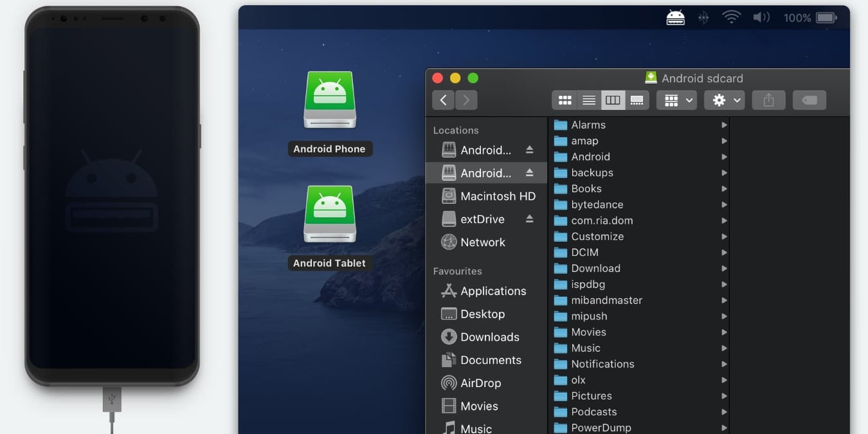Click the volume icon in menu bar
Screen dimensions: 868x434
coord(761,17)
